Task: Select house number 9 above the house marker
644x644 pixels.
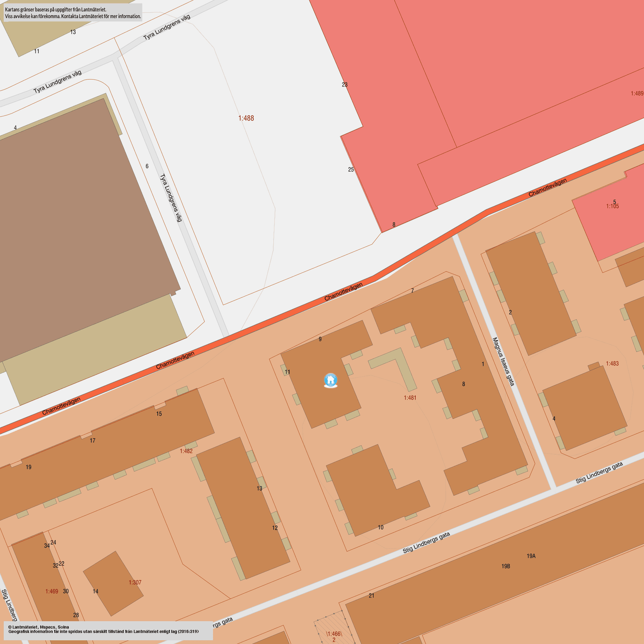Action: (x=320, y=339)
